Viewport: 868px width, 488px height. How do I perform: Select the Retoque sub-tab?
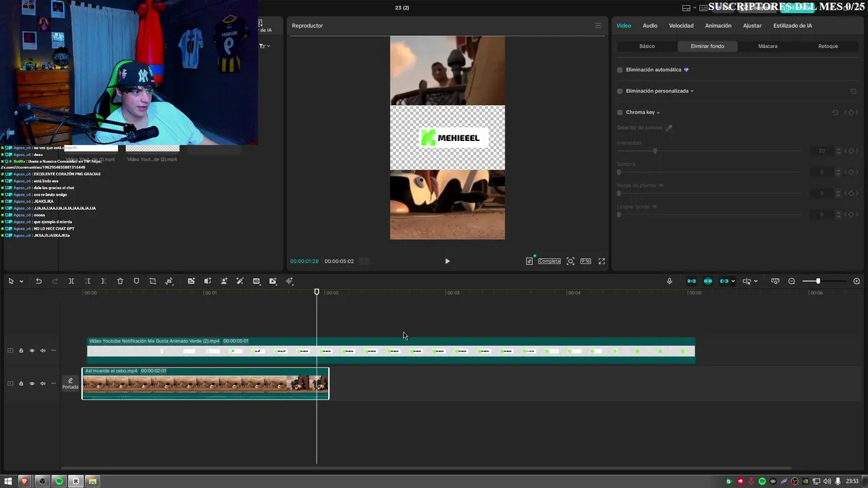(x=828, y=46)
